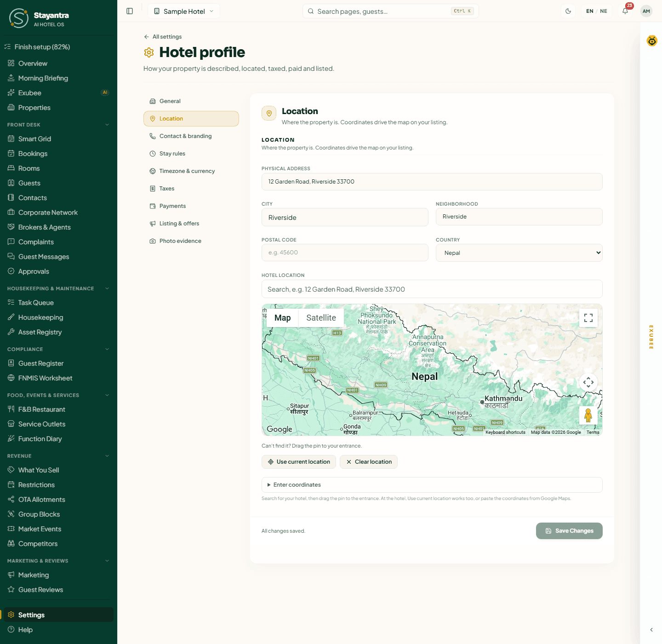Expand the Enter coordinates section
Image resolution: width=662 pixels, height=644 pixels.
[x=432, y=485]
